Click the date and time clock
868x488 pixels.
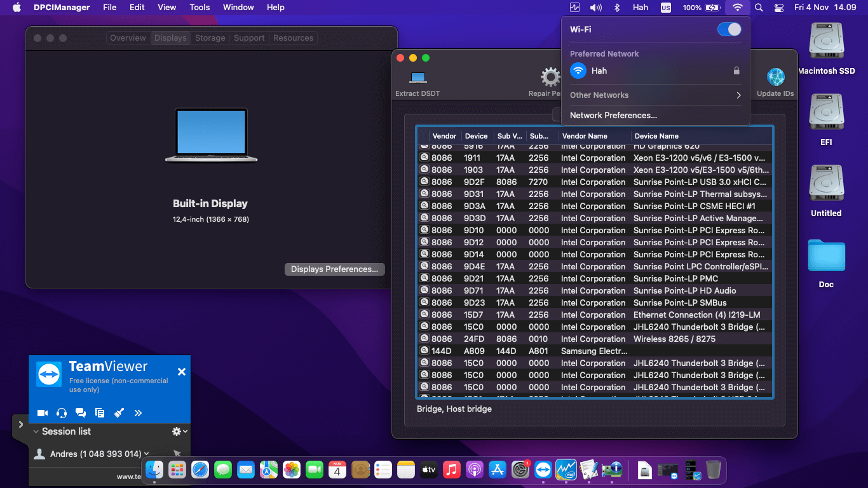click(825, 8)
